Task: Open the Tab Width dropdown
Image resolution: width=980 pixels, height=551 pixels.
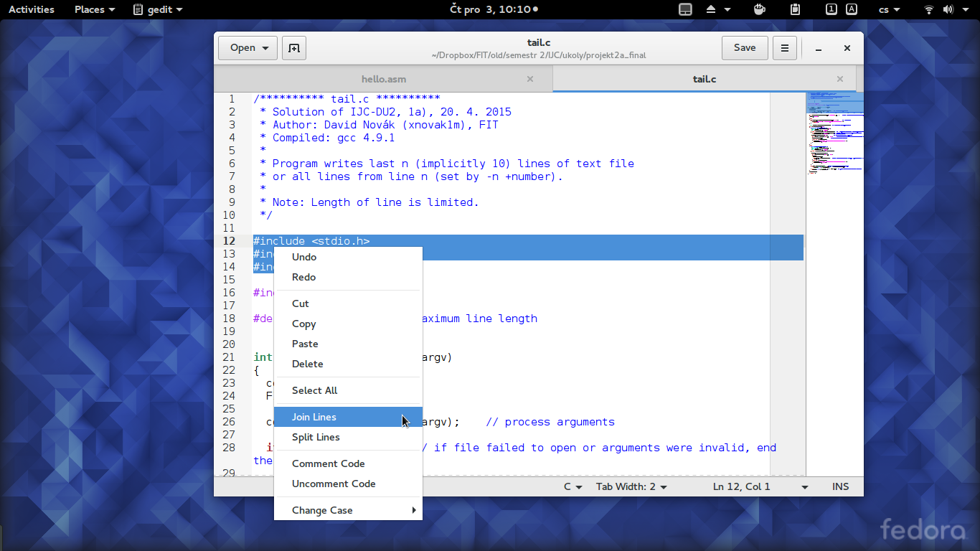Action: pos(631,486)
